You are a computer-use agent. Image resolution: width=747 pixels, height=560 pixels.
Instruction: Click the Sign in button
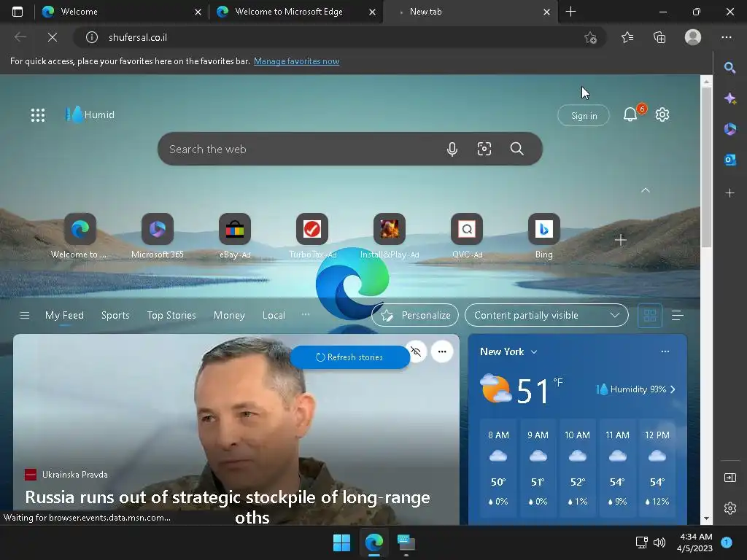click(584, 116)
